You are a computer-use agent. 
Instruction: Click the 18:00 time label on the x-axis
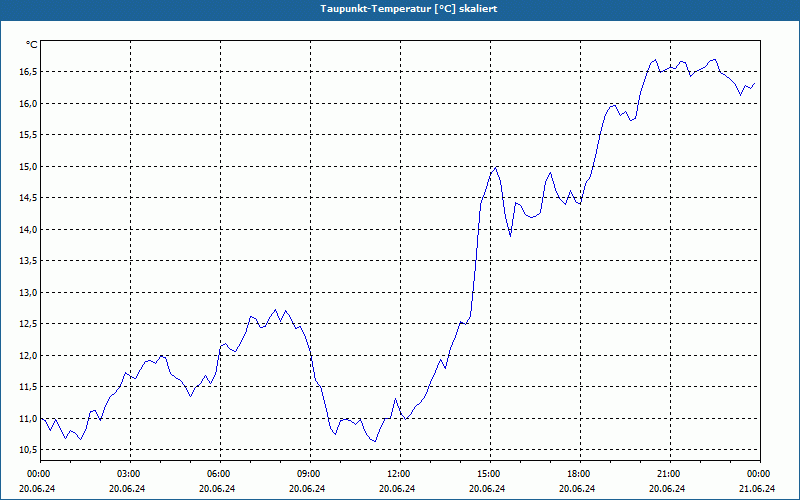[x=580, y=474]
